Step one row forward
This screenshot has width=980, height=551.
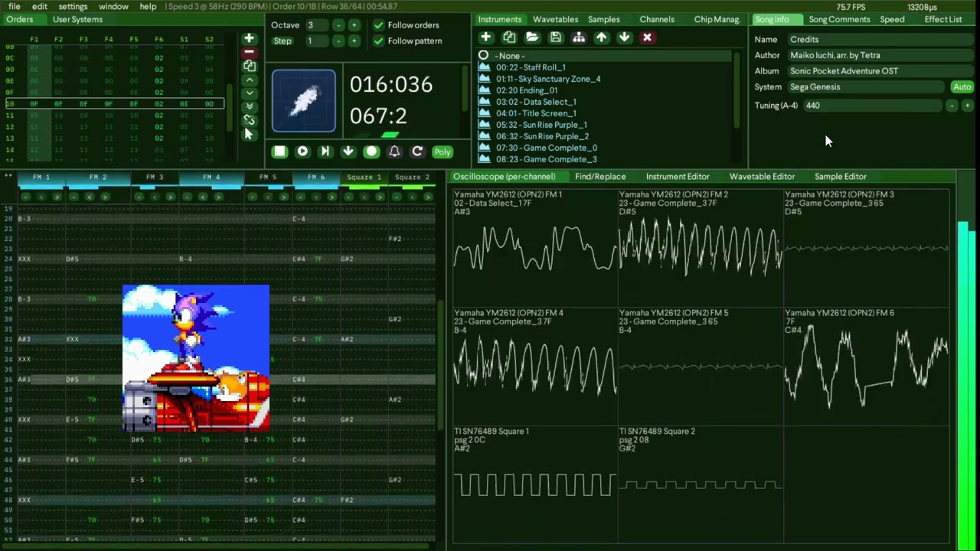tap(325, 152)
